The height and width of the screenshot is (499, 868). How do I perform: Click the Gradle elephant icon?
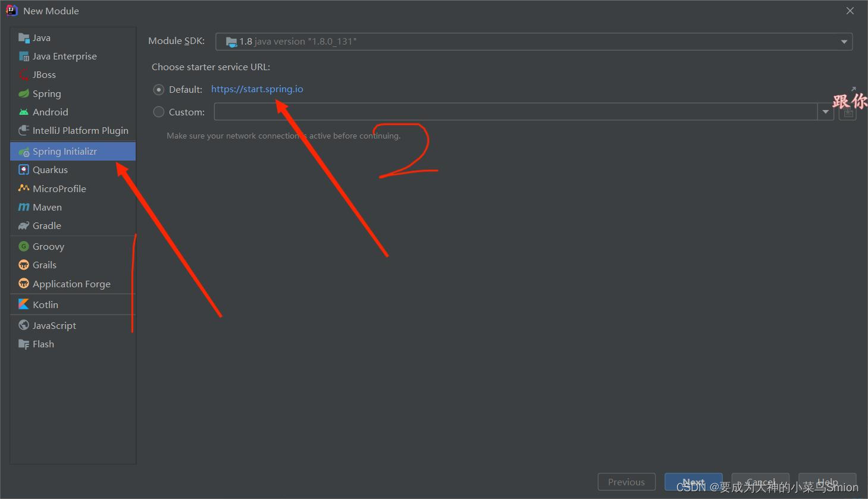(24, 226)
